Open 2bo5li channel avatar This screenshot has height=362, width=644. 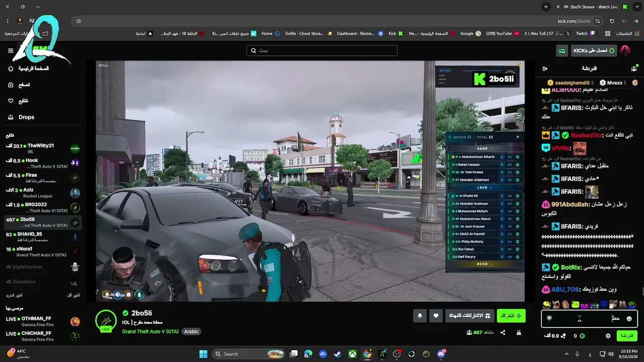(x=106, y=321)
